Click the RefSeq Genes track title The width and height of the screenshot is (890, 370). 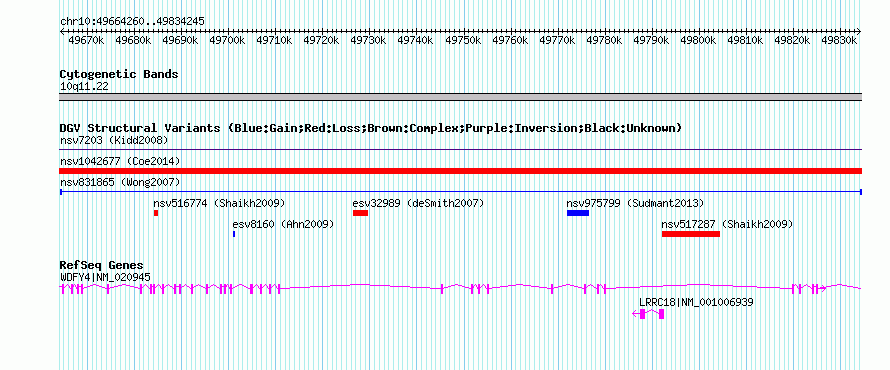pos(102,266)
